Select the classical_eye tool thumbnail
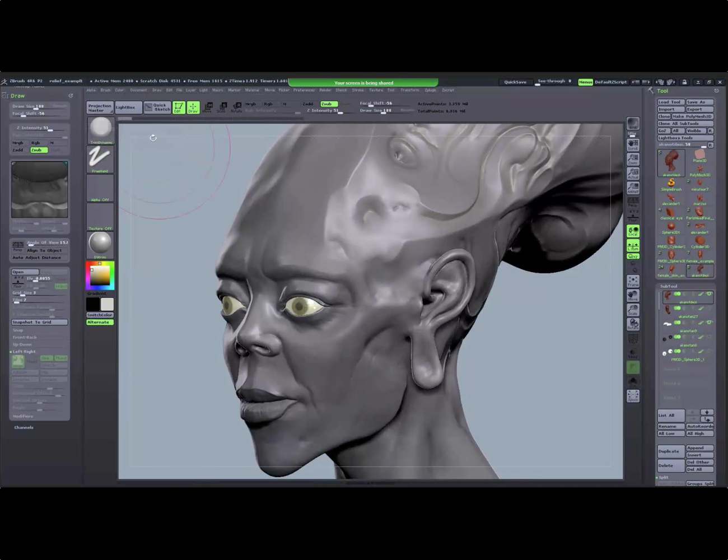Viewport: 728px width, 560px height. [671, 213]
